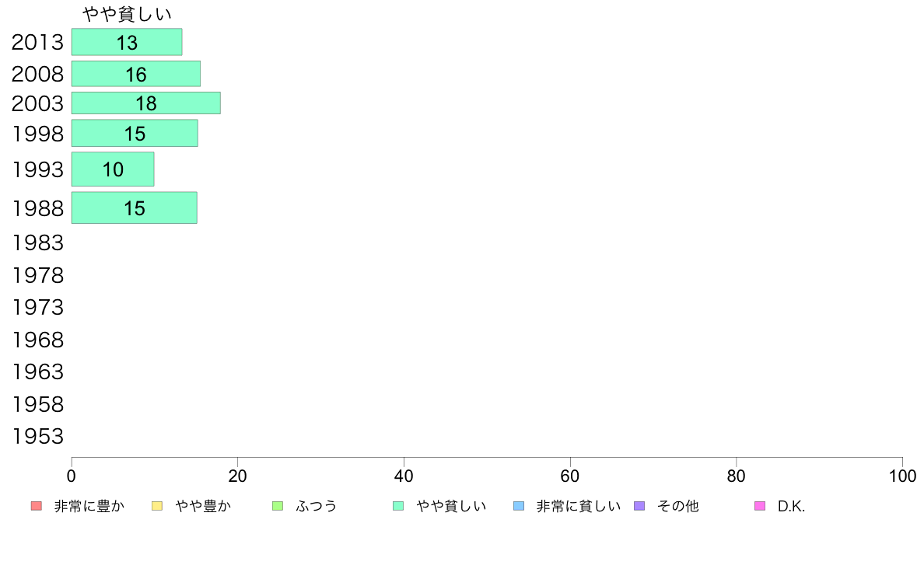
Task: Click the 100 tick on x-axis
Action: (902, 476)
